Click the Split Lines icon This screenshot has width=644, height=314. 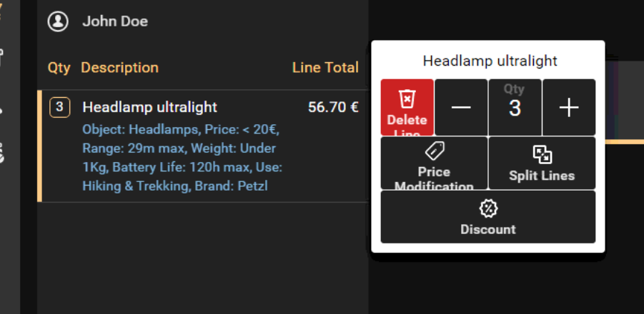click(542, 155)
